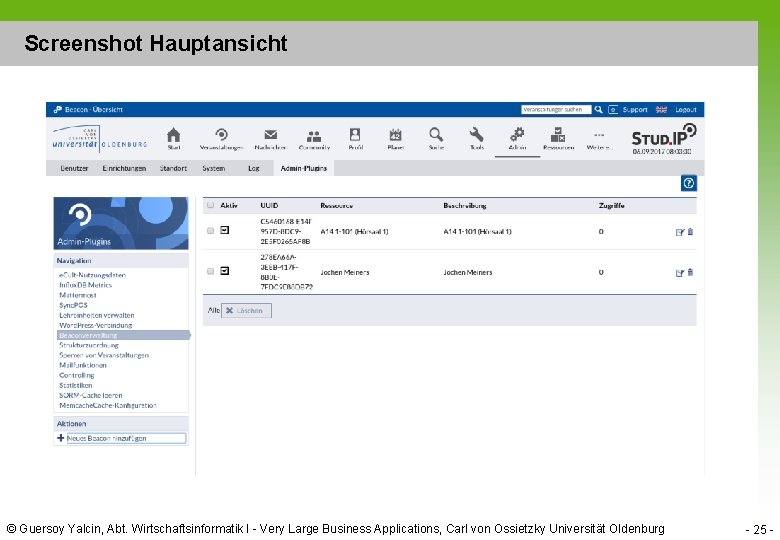Edit the A14 1-101 beacon row
This screenshot has height=540, width=780.
680,232
